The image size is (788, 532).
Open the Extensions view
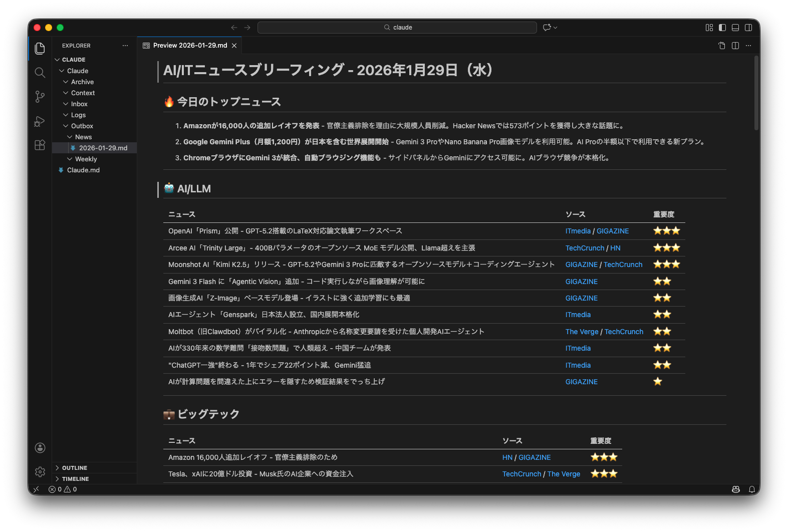pos(40,145)
